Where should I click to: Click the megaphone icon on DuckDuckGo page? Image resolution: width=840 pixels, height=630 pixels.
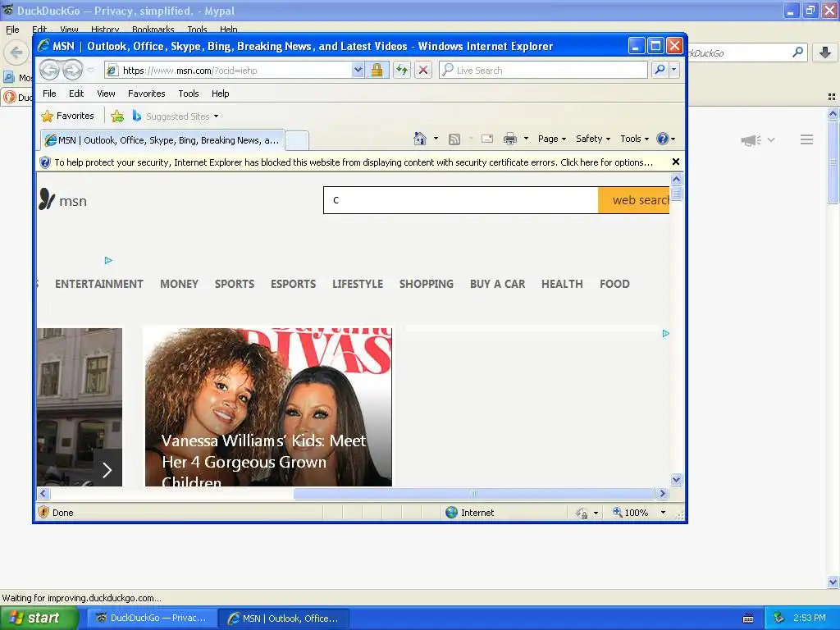751,140
